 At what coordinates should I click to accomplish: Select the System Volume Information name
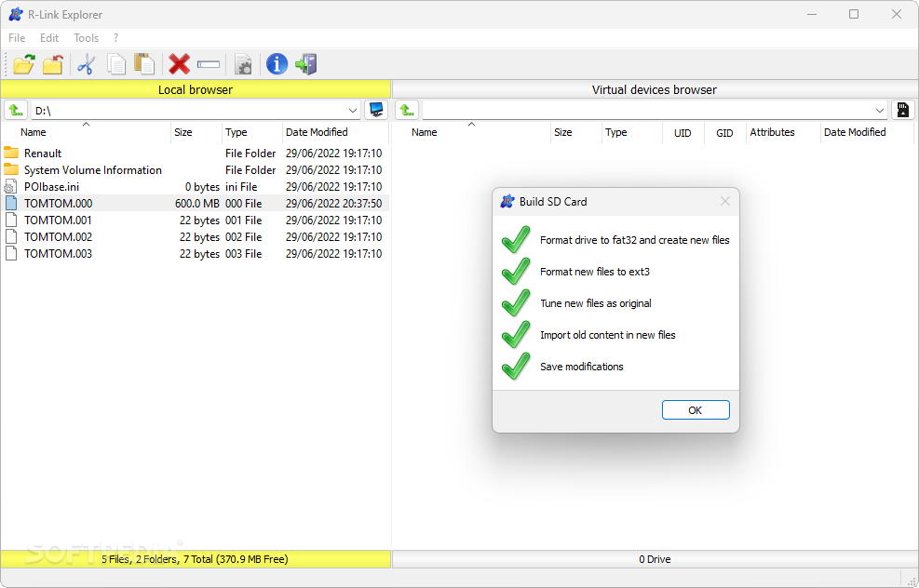[x=92, y=170]
